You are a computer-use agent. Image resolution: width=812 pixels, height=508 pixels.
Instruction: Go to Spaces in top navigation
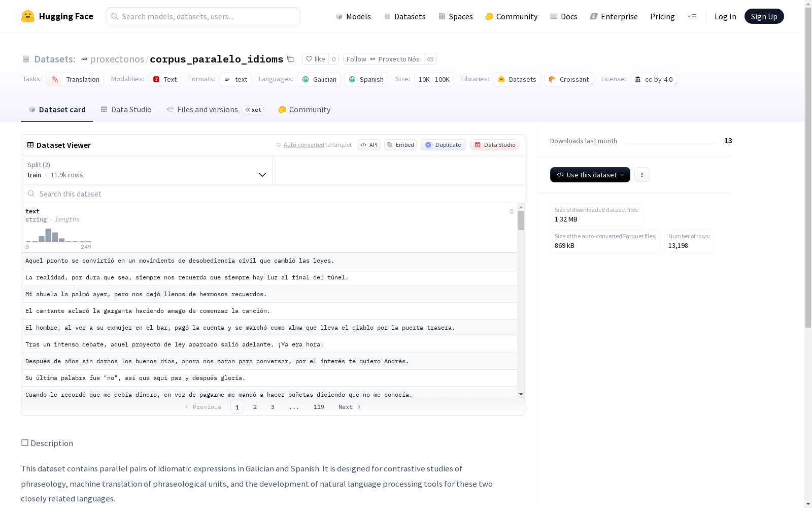click(456, 16)
